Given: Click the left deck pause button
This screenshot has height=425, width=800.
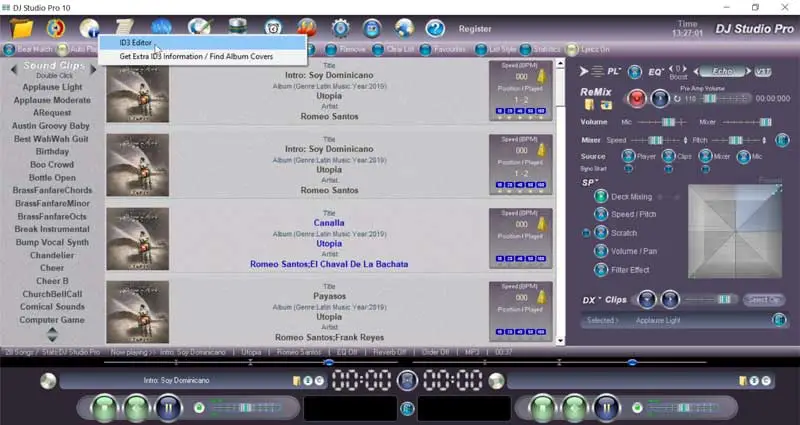Looking at the screenshot, I should pyautogui.click(x=169, y=408).
